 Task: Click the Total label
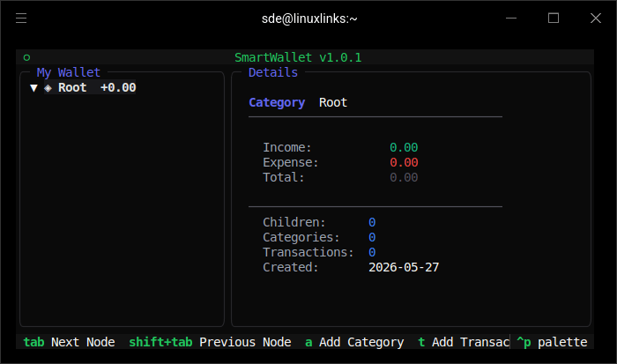[284, 177]
